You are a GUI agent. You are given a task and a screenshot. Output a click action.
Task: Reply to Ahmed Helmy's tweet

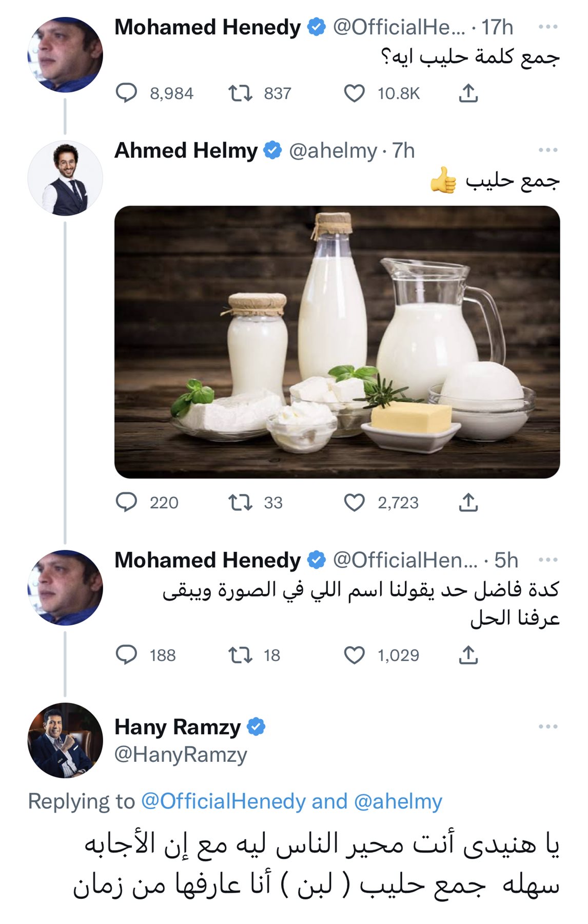[x=126, y=503]
